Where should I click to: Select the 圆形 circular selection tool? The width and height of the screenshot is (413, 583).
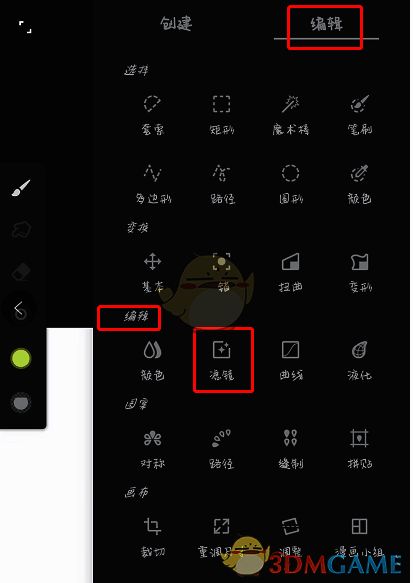tap(290, 184)
